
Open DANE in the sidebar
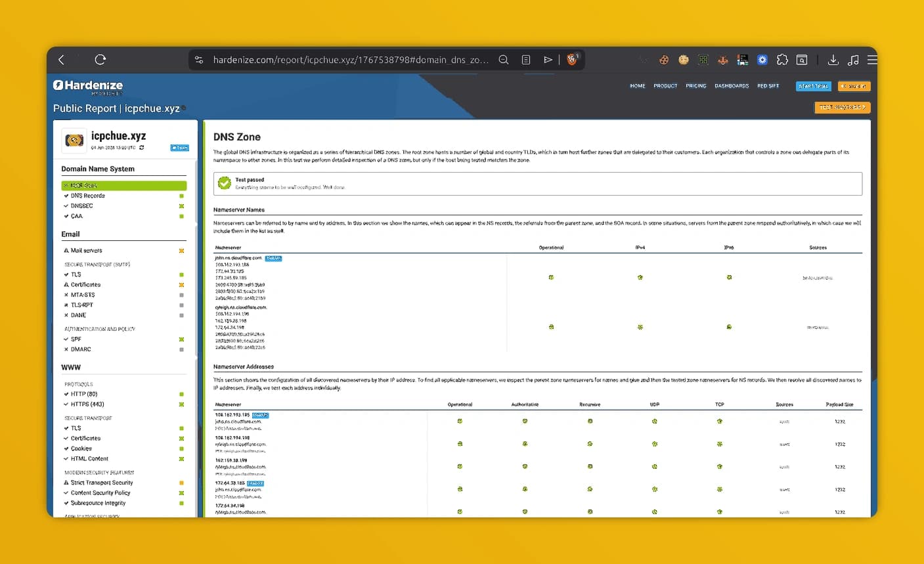click(79, 315)
